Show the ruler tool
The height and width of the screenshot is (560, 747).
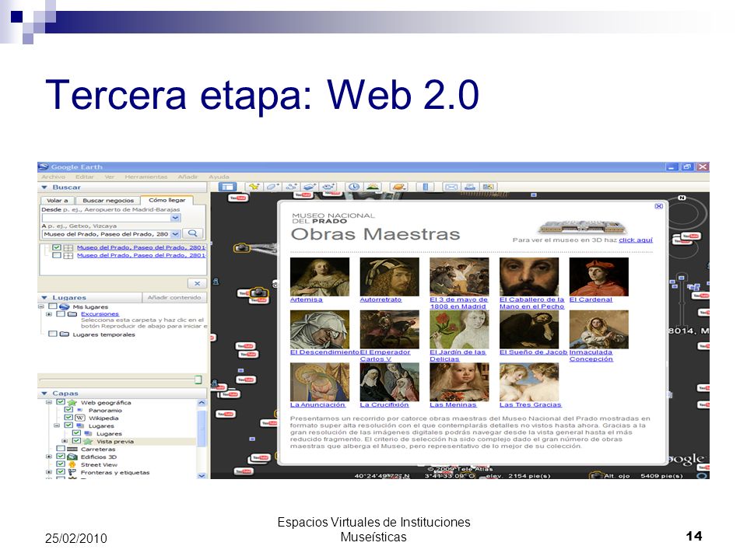426,187
